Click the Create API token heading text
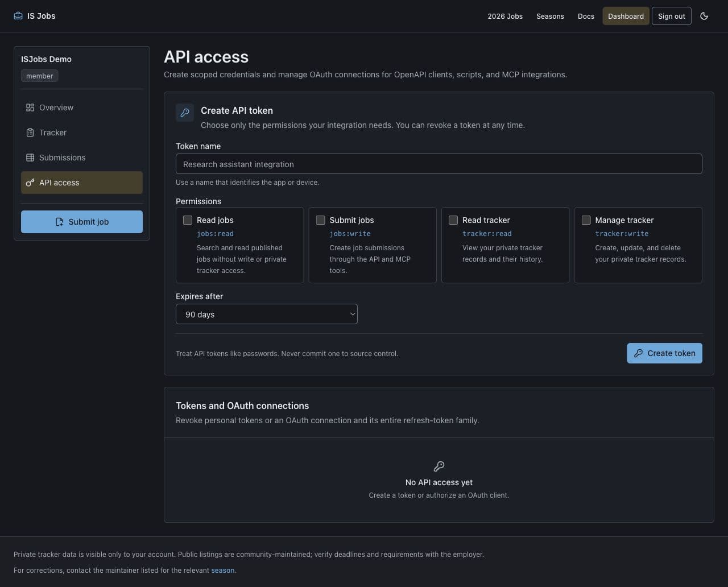The height and width of the screenshot is (587, 728). 237,110
